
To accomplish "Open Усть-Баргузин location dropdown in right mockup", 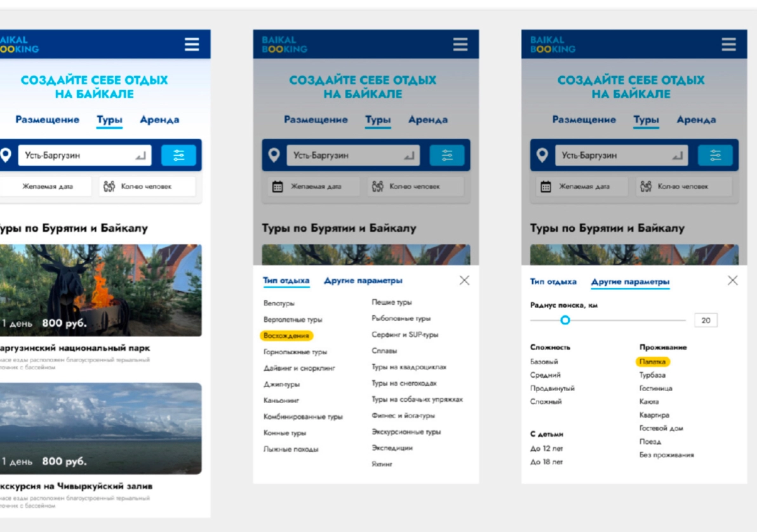I will point(622,156).
